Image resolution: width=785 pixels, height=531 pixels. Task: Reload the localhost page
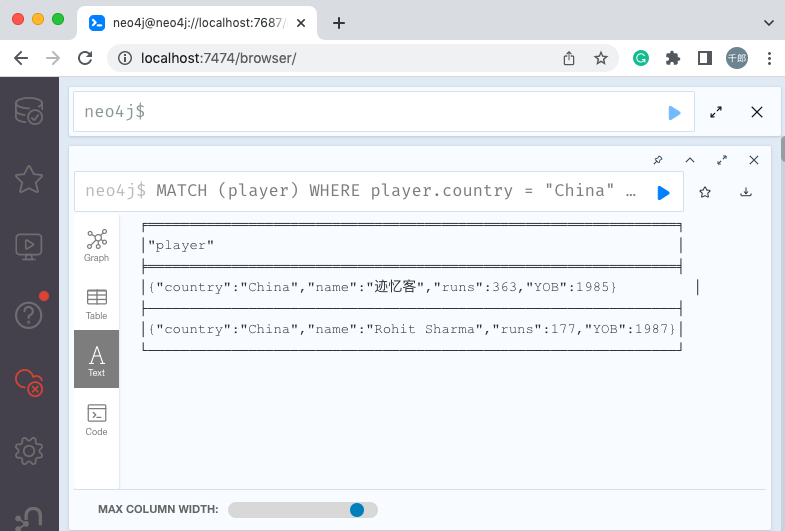[85, 58]
